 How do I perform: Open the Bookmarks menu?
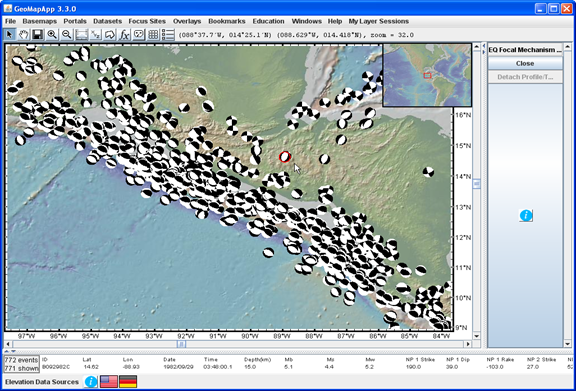227,21
